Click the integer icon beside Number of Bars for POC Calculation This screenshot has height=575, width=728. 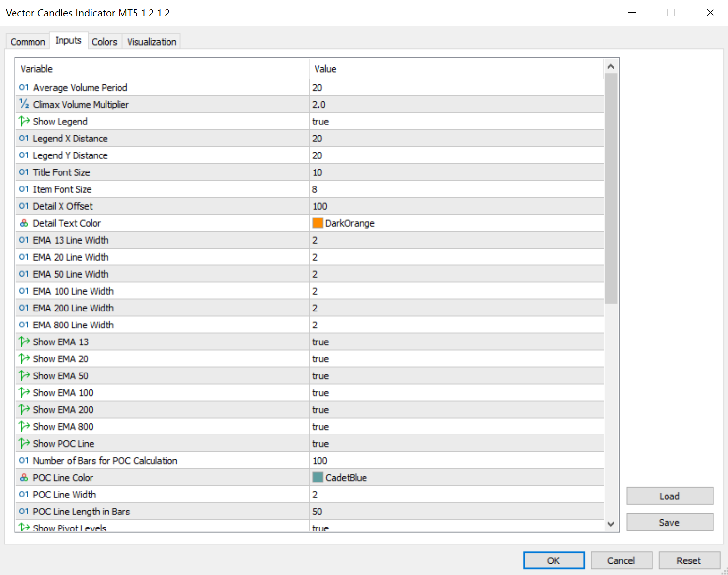[24, 461]
